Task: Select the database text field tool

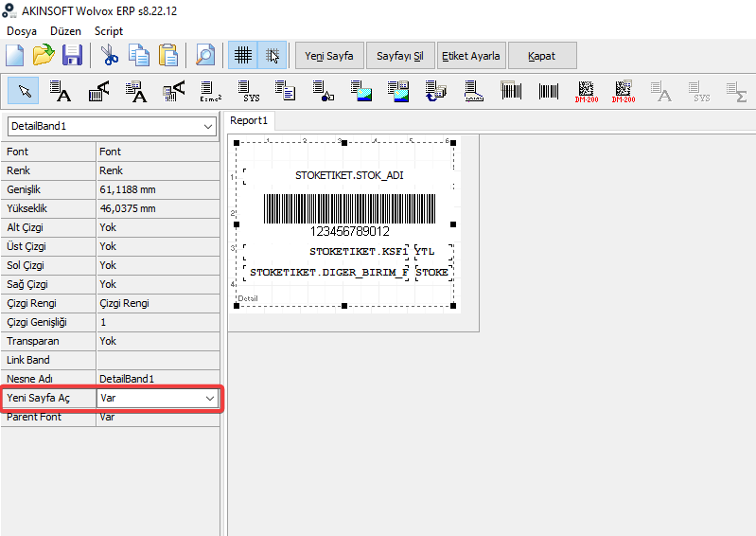Action: click(x=136, y=91)
